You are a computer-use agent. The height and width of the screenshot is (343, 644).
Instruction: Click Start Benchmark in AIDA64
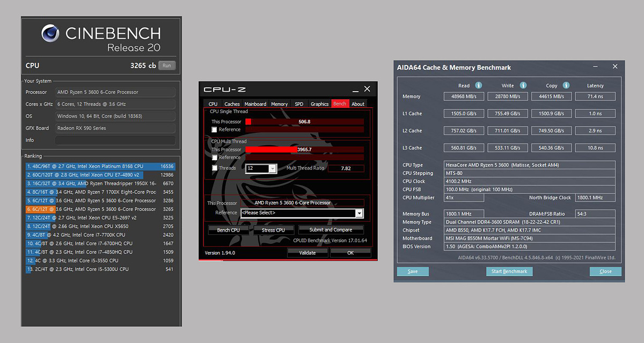click(509, 271)
